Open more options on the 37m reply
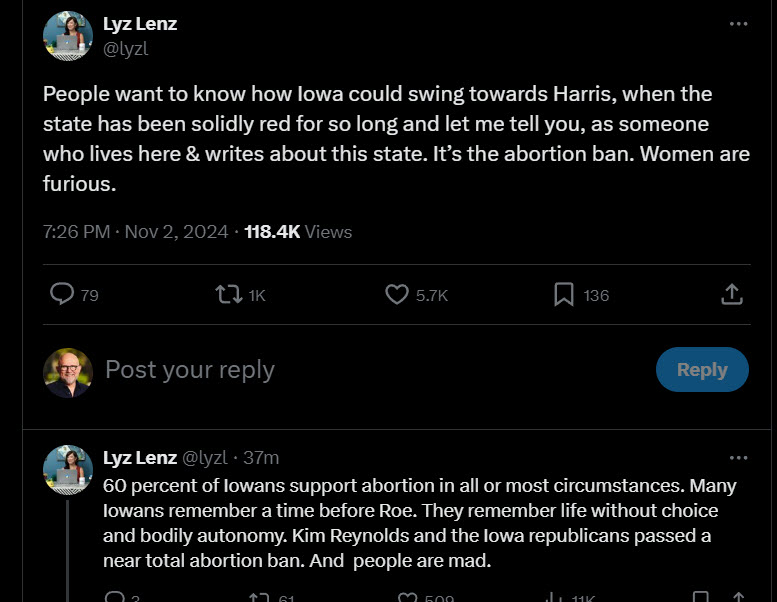This screenshot has width=777, height=602. coord(738,458)
